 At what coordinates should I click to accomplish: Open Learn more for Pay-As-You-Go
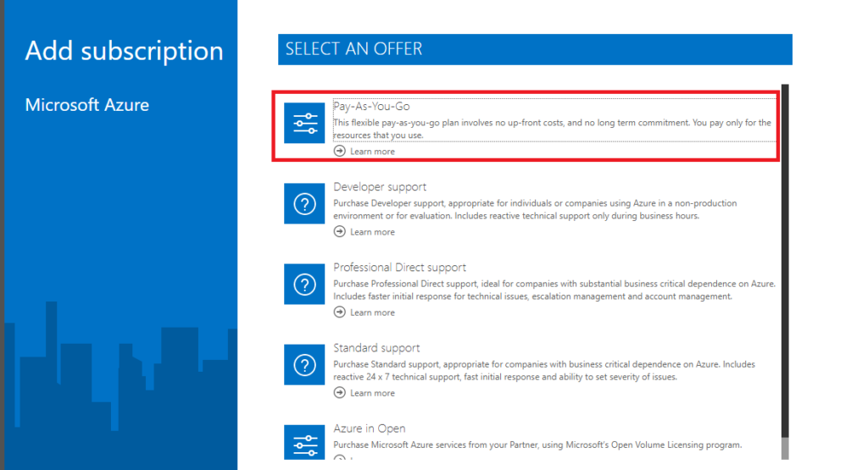click(372, 152)
